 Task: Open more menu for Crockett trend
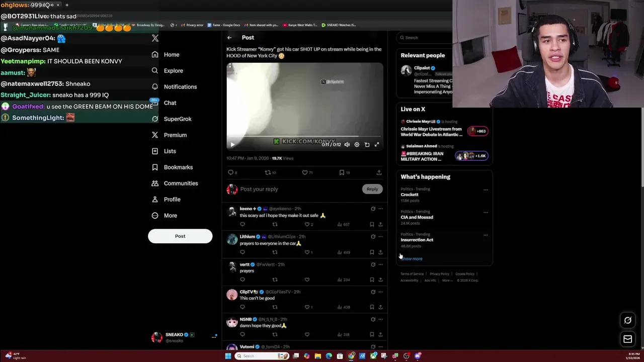click(486, 190)
